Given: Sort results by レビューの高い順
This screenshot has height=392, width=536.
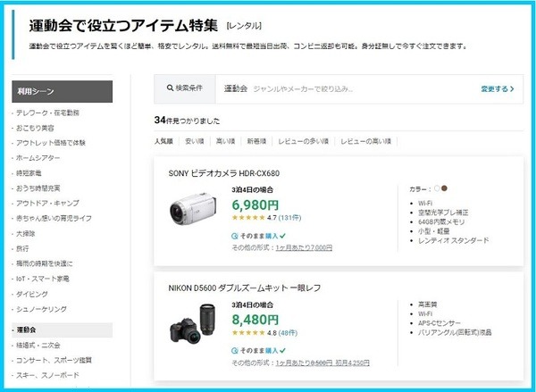Looking at the screenshot, I should pyautogui.click(x=365, y=141).
